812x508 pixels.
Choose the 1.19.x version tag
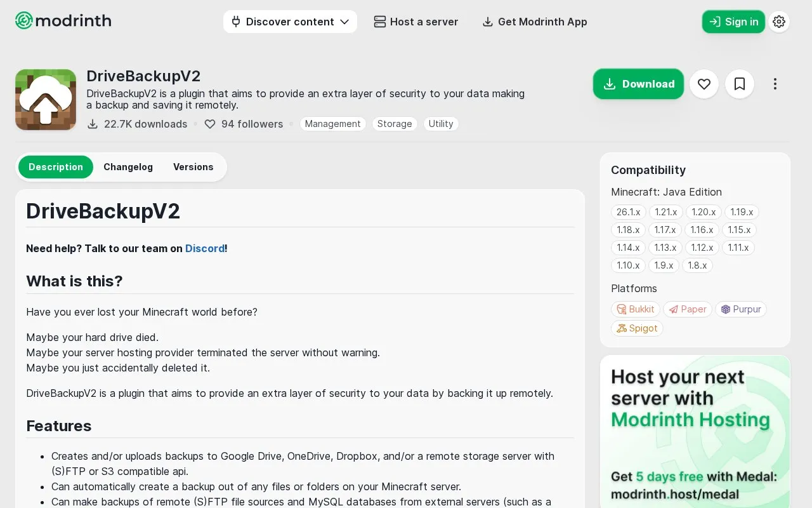[x=742, y=212]
